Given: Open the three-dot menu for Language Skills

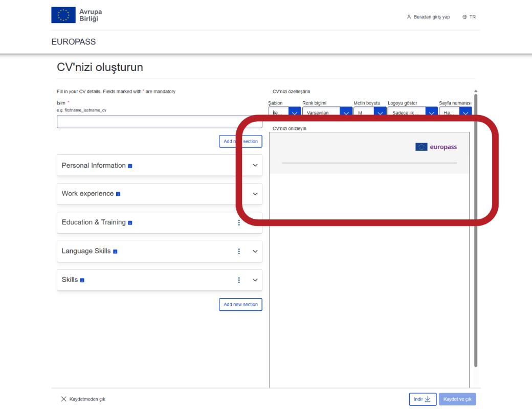Looking at the screenshot, I should coord(239,252).
